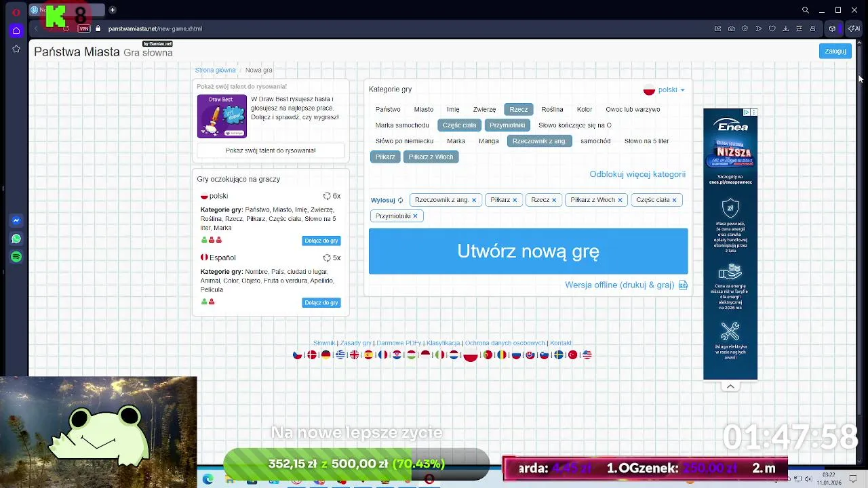Remove the Piłkarz selected tag
The height and width of the screenshot is (488, 868).
point(515,200)
